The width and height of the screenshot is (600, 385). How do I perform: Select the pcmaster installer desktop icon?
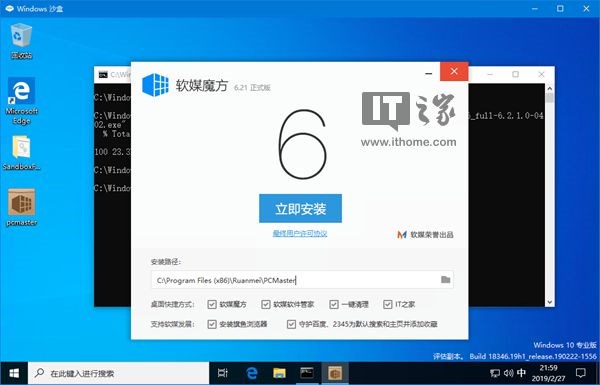coord(21,207)
